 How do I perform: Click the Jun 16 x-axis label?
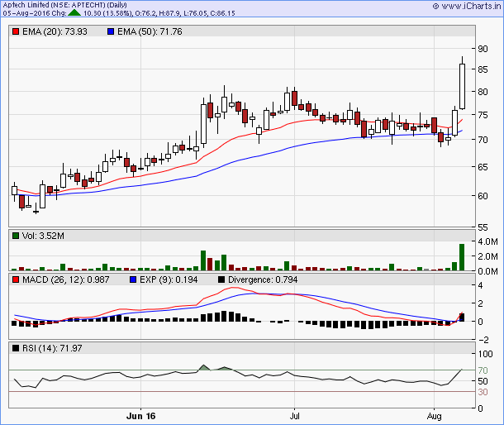point(140,416)
